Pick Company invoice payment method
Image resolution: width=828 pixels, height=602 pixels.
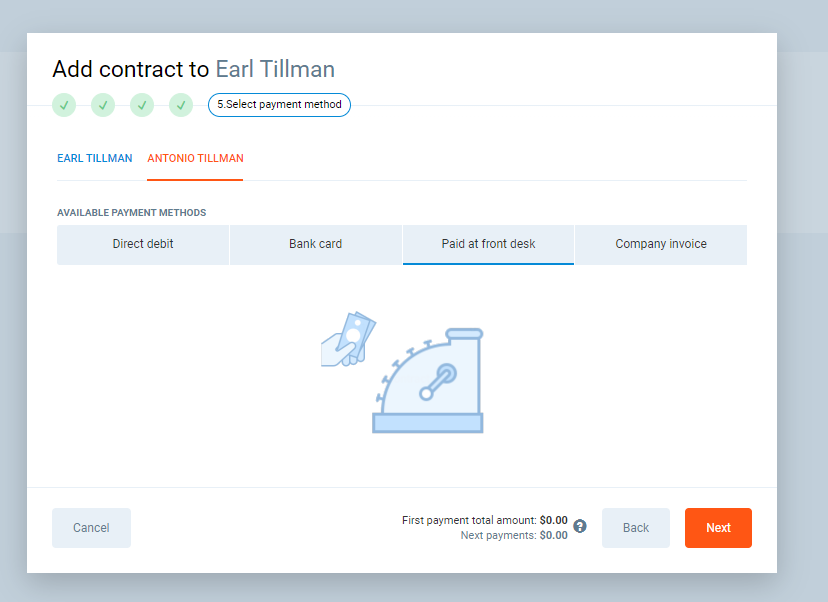coord(661,244)
